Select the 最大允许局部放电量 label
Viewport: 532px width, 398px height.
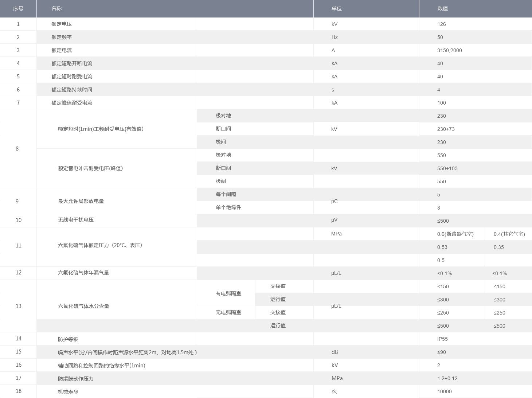pyautogui.click(x=81, y=201)
